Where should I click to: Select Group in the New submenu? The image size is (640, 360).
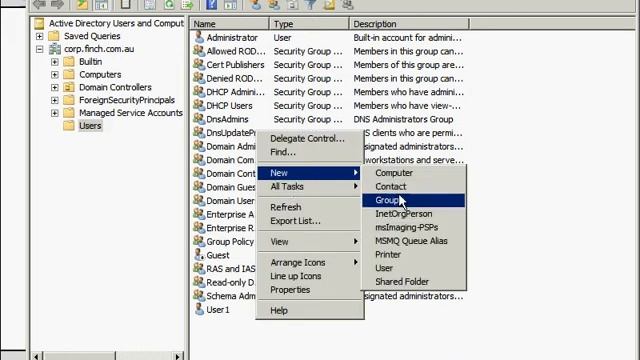coord(413,200)
